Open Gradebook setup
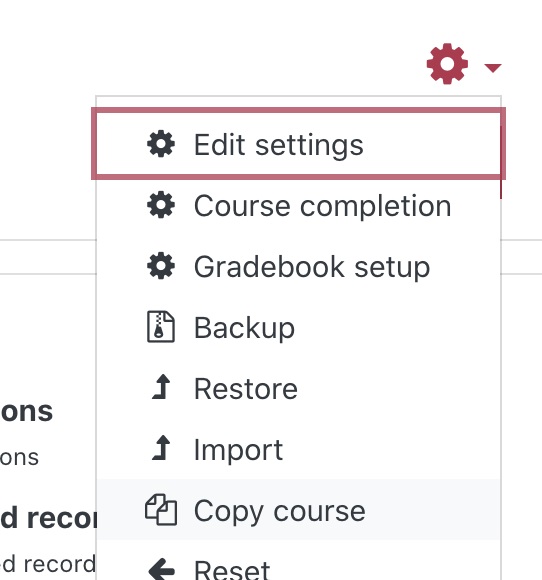The width and height of the screenshot is (542, 580). 298,266
